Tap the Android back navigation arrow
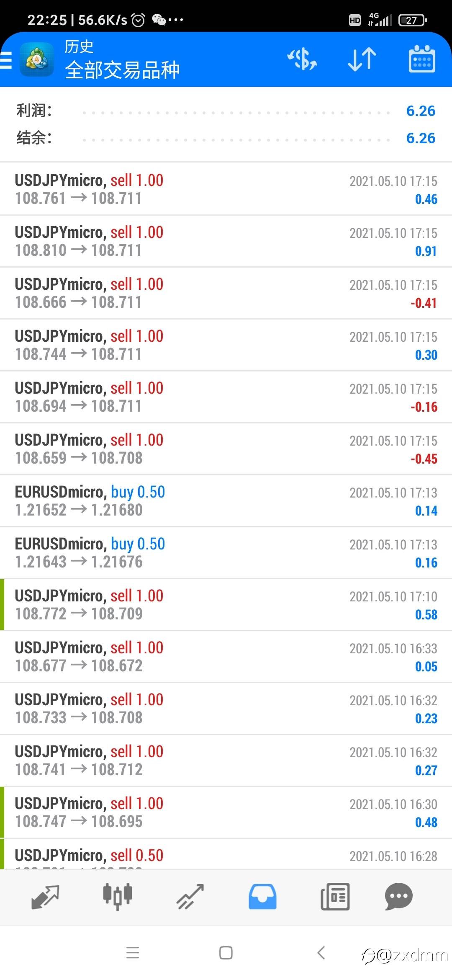The image size is (452, 980). (321, 953)
